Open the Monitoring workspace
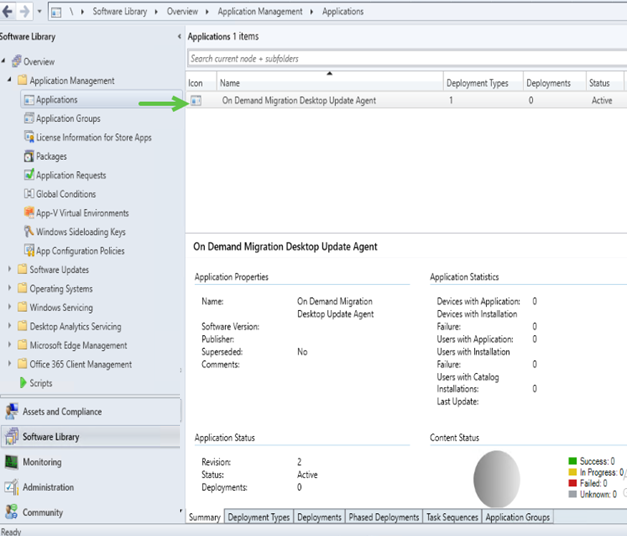Screen dimensions: 627x536 [x=42, y=462]
